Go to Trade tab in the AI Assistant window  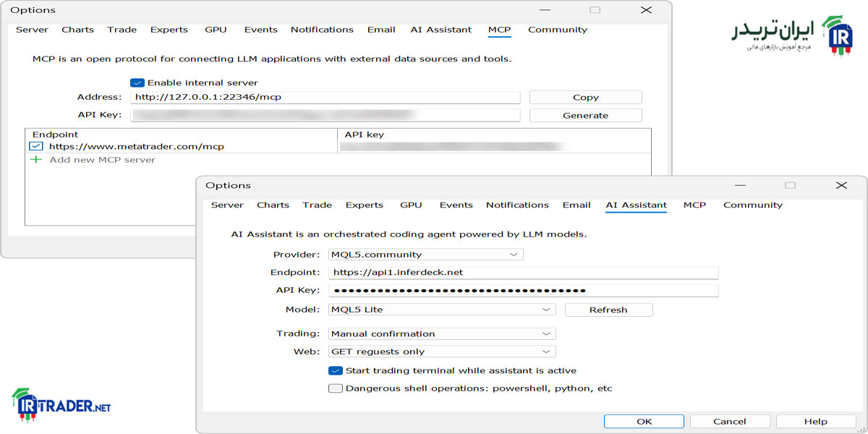[x=317, y=205]
